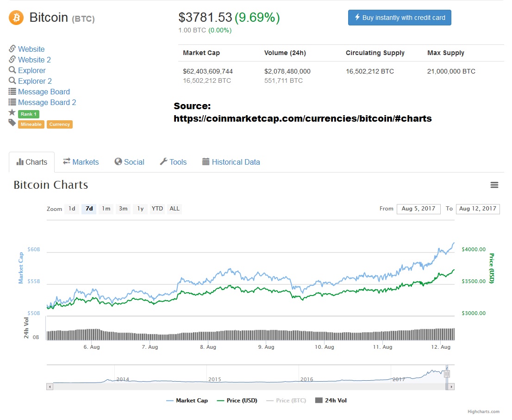Enable Price (BTC) series in legend

286,401
